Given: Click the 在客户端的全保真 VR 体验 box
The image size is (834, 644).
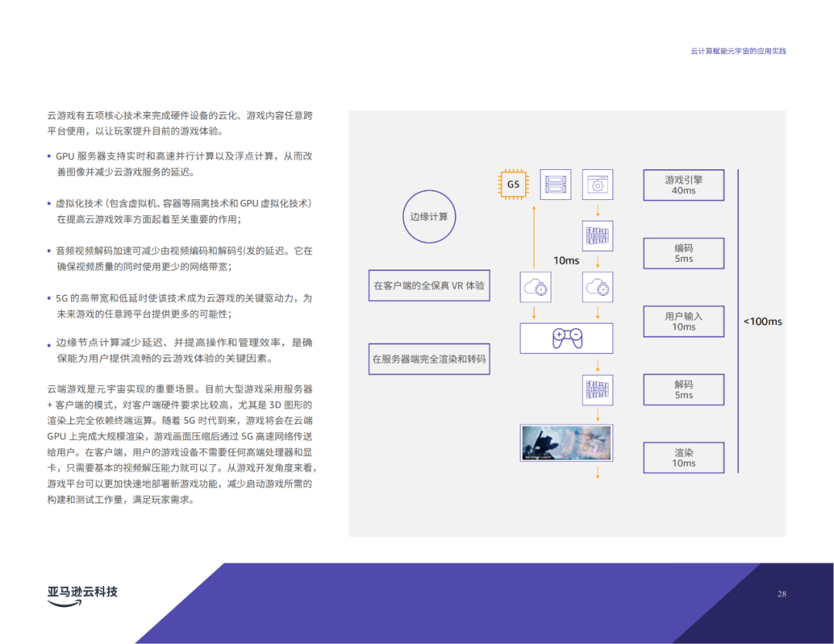Looking at the screenshot, I should pos(429,286).
